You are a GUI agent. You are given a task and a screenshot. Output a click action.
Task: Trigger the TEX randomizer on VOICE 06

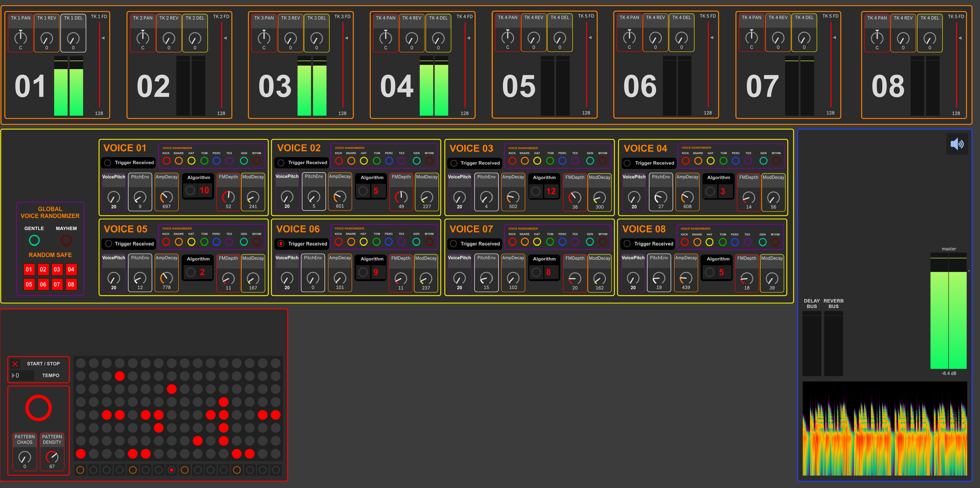click(401, 242)
